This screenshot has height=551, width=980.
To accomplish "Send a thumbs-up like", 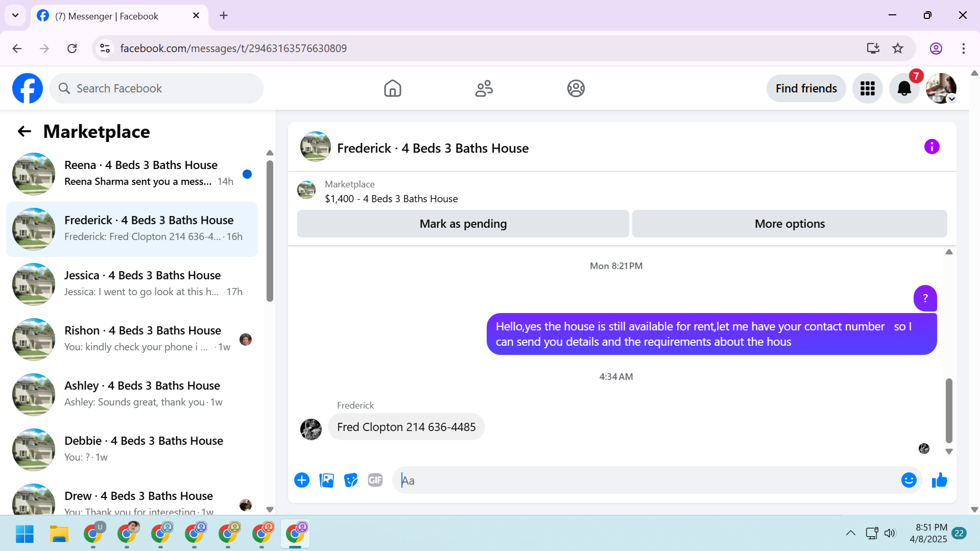I will tap(939, 480).
